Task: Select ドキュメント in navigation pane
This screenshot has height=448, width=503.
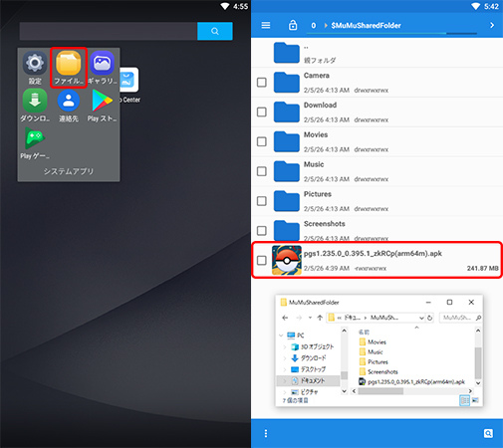Action: pyautogui.click(x=308, y=380)
